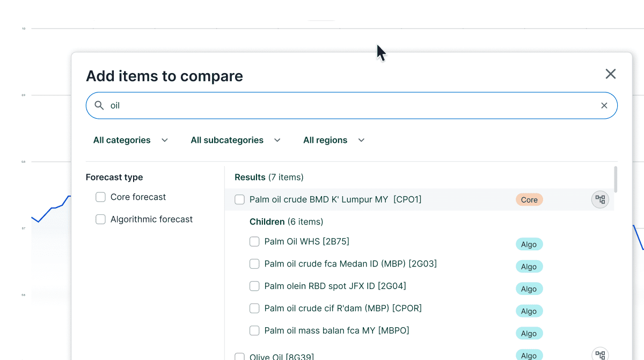Click the hierarchy icon for Palm oil crude BMD
Viewport: 644px width, 360px height.
(600, 200)
